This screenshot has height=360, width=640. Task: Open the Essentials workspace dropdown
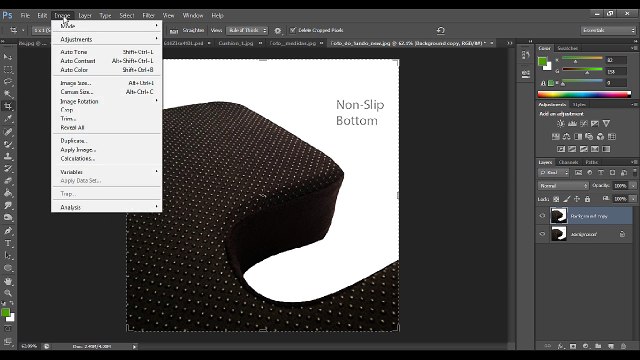(x=608, y=30)
